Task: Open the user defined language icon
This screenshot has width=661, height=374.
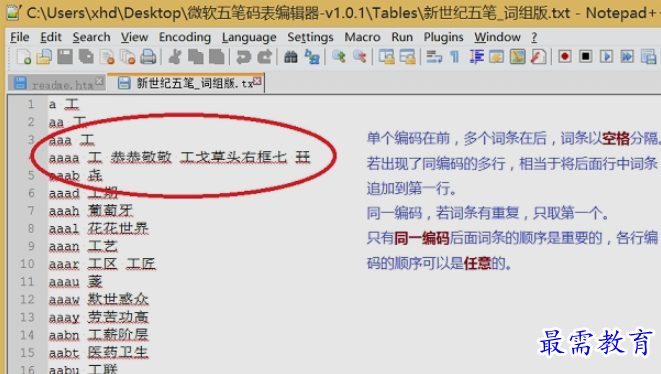Action: coord(497,57)
